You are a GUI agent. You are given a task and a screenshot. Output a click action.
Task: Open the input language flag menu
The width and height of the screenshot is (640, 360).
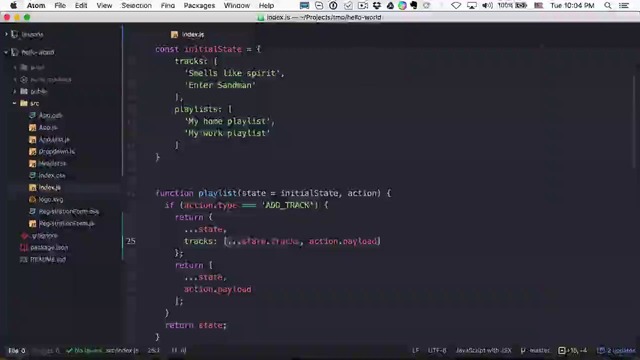click(539, 5)
